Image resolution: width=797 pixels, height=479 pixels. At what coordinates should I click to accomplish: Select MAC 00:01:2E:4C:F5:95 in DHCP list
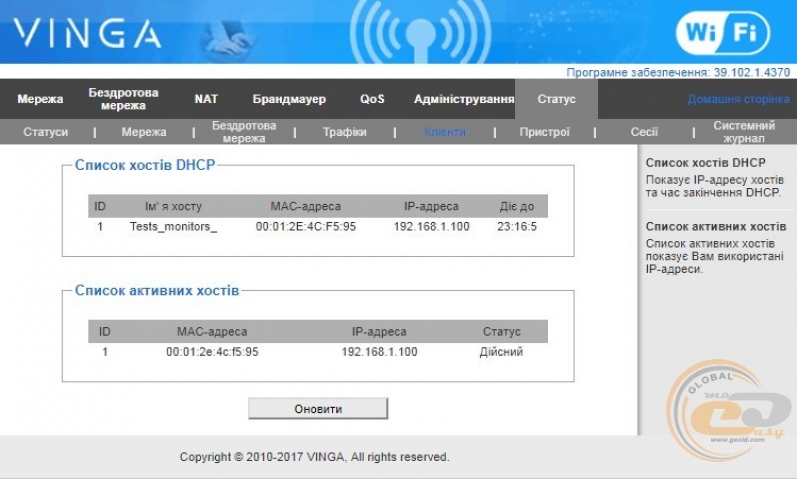click(x=306, y=227)
